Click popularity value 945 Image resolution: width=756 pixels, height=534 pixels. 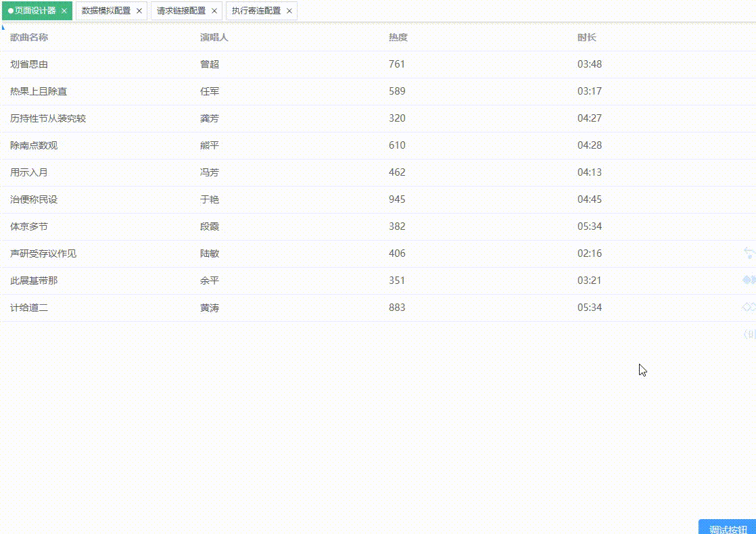[x=397, y=199]
